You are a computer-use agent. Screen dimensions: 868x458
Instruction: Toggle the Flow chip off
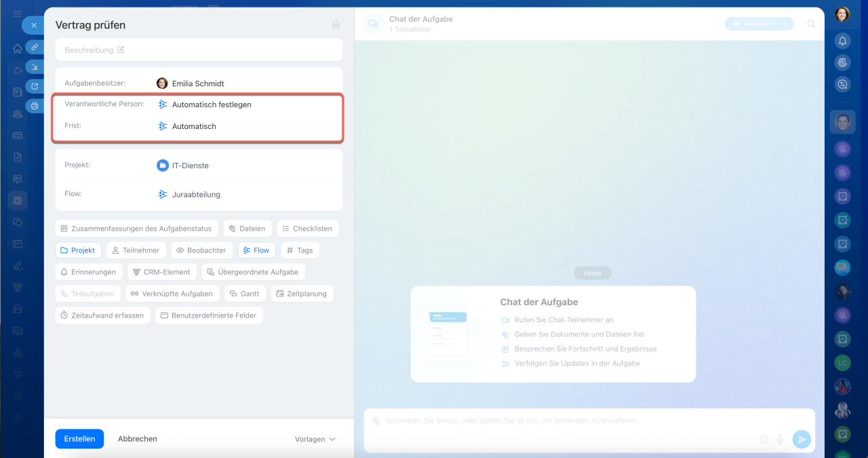[x=256, y=250]
